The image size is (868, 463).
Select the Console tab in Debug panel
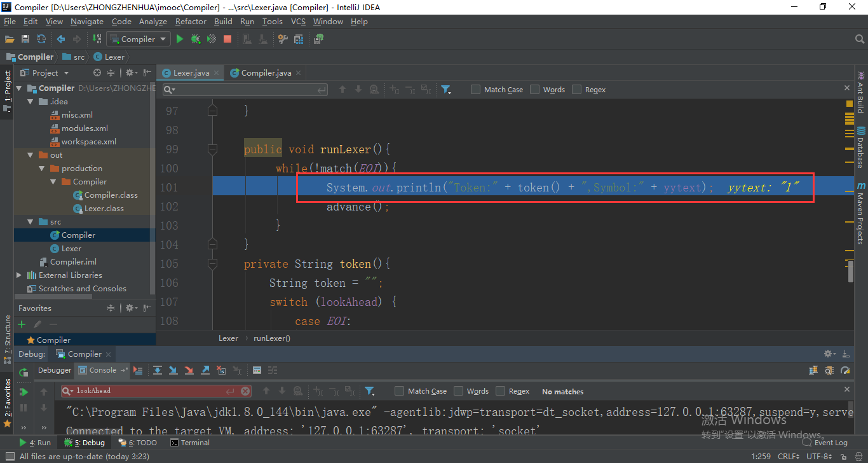102,370
